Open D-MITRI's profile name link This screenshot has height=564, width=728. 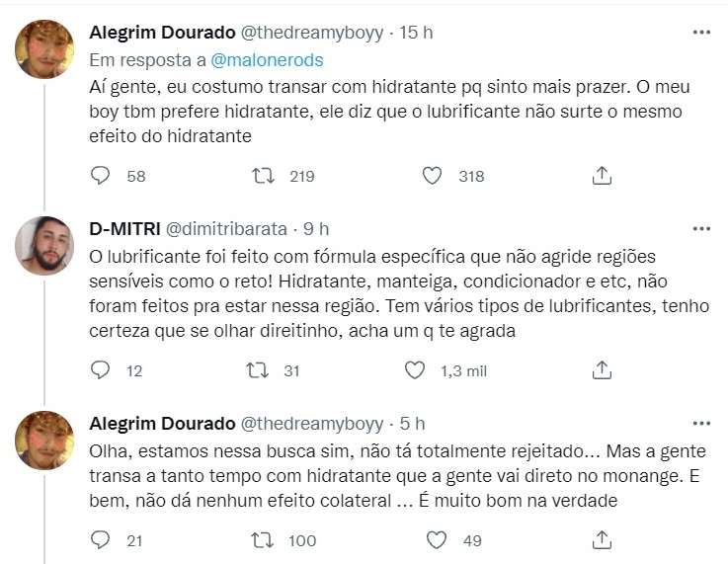point(117,228)
